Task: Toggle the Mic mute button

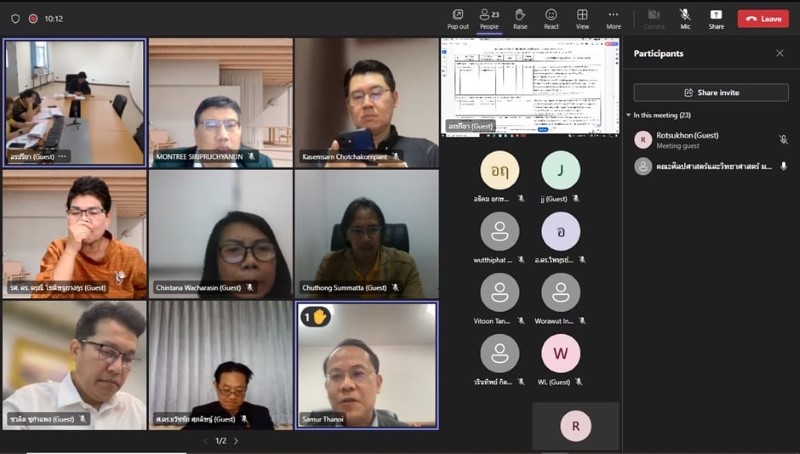Action: point(685,19)
